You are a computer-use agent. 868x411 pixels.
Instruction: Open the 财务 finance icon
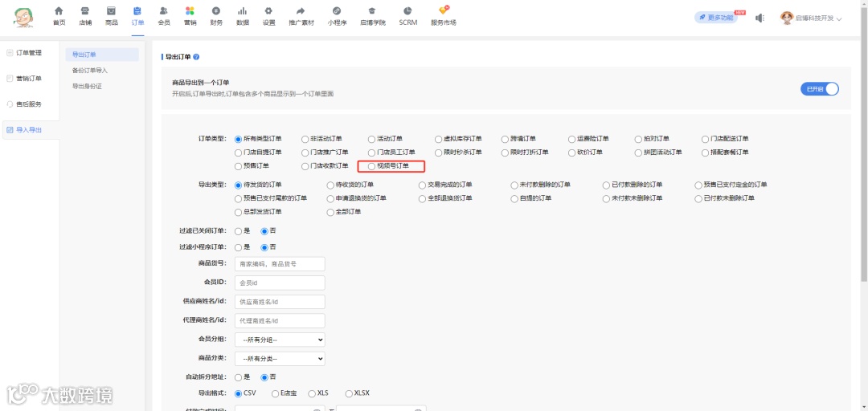coord(216,11)
